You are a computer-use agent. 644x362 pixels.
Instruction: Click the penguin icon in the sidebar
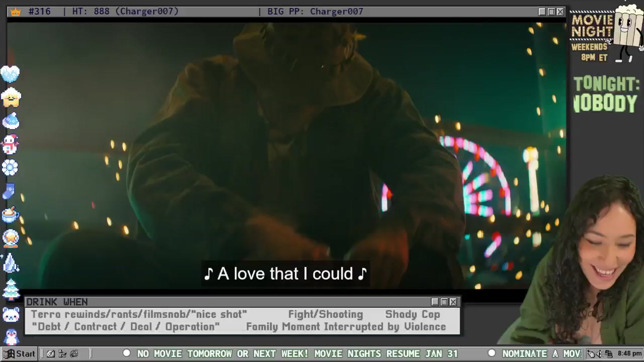click(x=11, y=337)
